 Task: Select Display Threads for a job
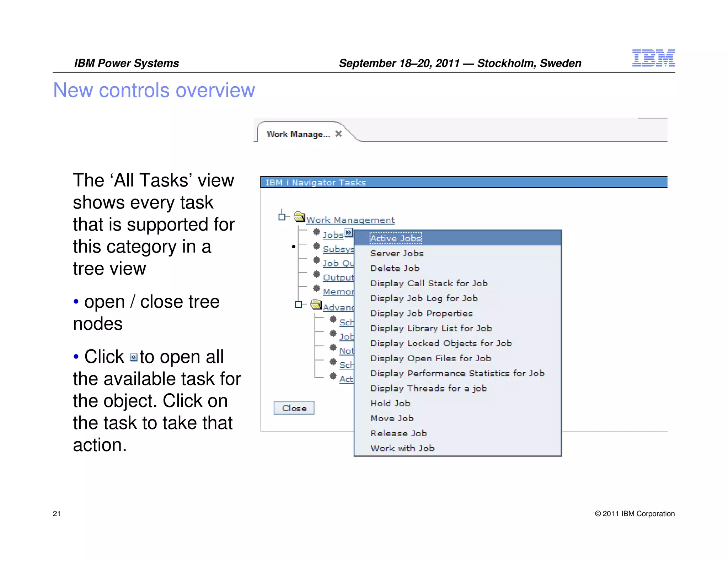[457, 388]
